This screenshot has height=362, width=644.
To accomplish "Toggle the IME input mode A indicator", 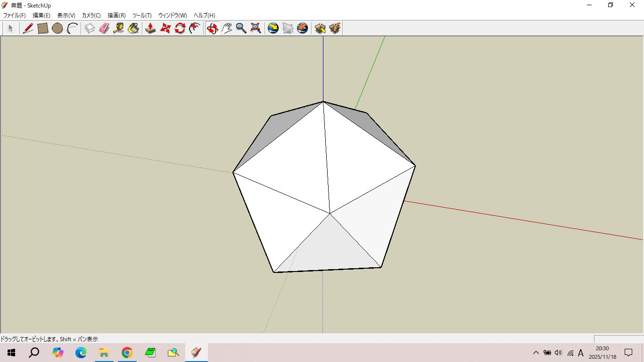I will pyautogui.click(x=581, y=353).
